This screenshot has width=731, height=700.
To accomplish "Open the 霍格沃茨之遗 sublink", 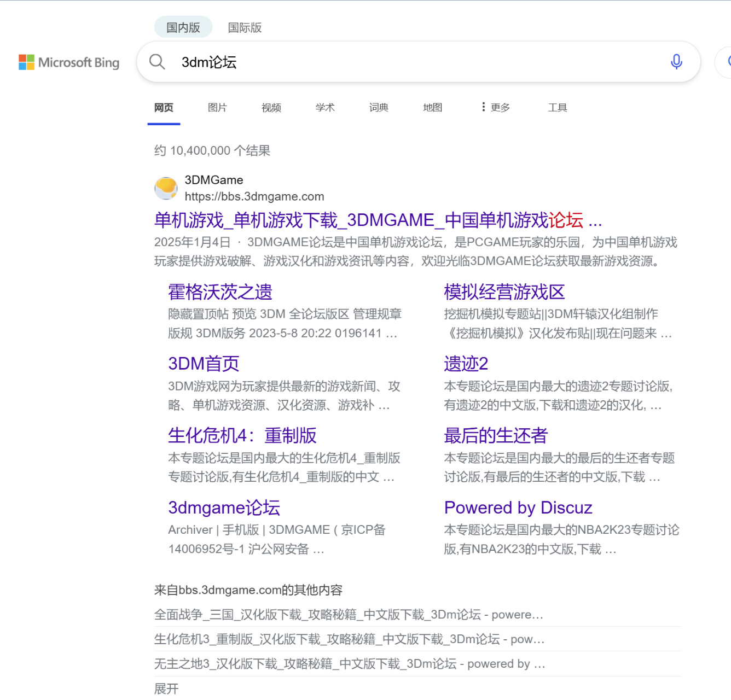I will pyautogui.click(x=220, y=291).
